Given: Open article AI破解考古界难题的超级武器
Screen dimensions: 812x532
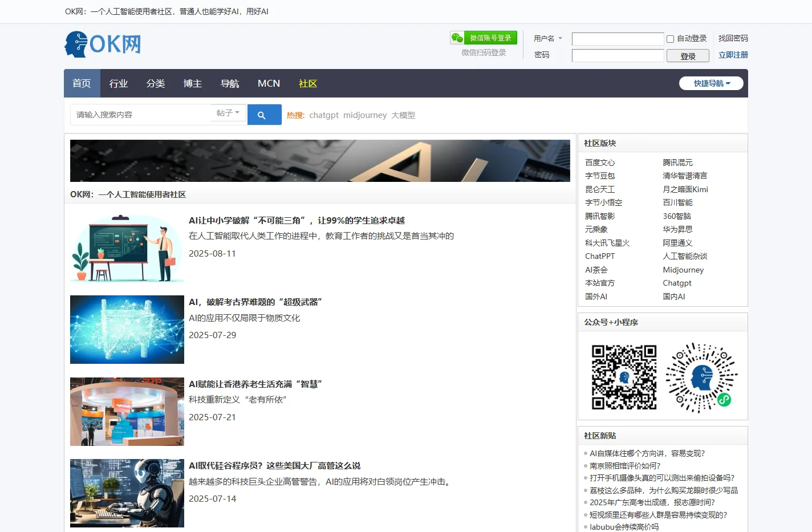Looking at the screenshot, I should click(x=255, y=302).
